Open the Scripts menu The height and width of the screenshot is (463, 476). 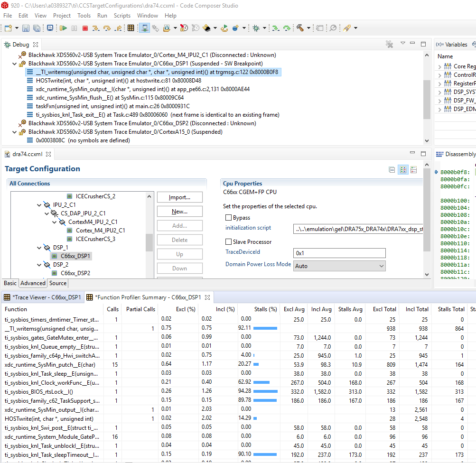tap(122, 16)
